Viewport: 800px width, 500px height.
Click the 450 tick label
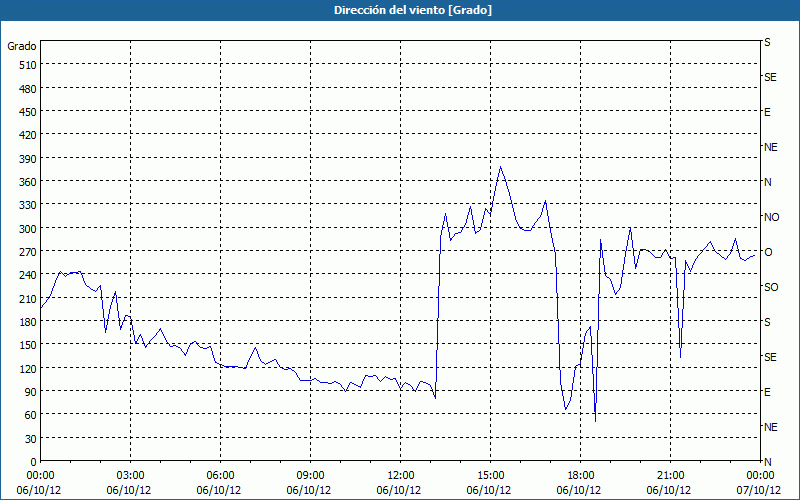click(x=28, y=112)
